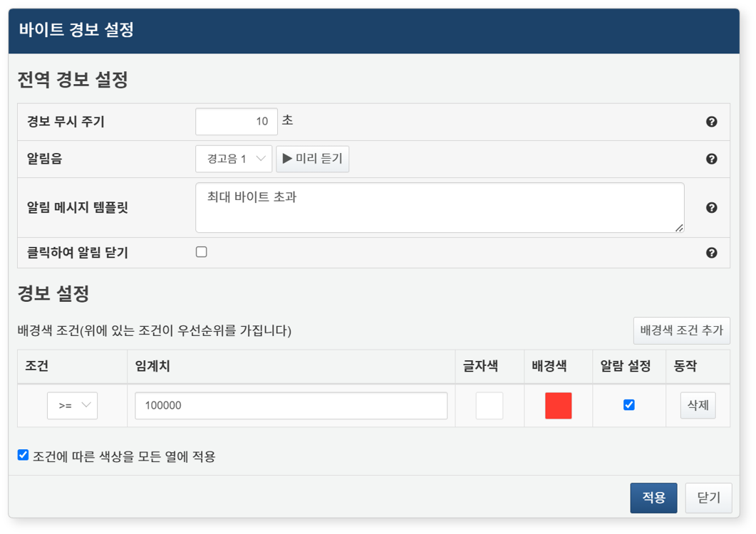Open help icon for 알림 메시지 템플릿
756x534 pixels.
tap(711, 207)
